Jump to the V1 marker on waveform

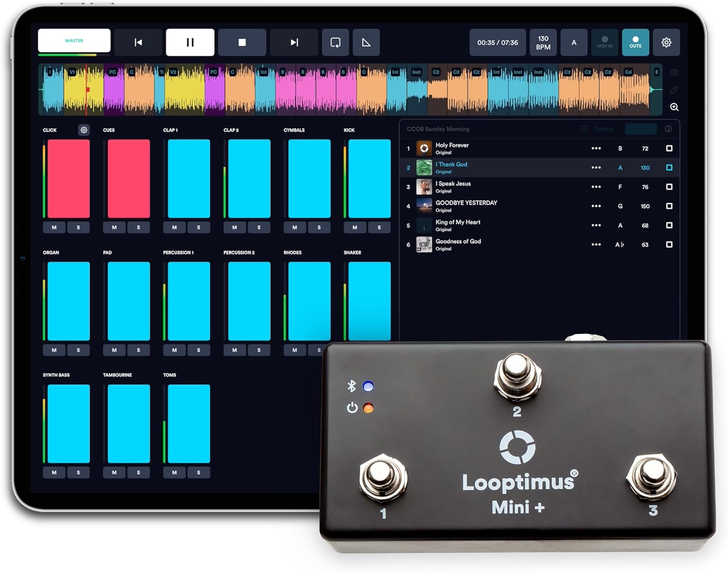72,72
